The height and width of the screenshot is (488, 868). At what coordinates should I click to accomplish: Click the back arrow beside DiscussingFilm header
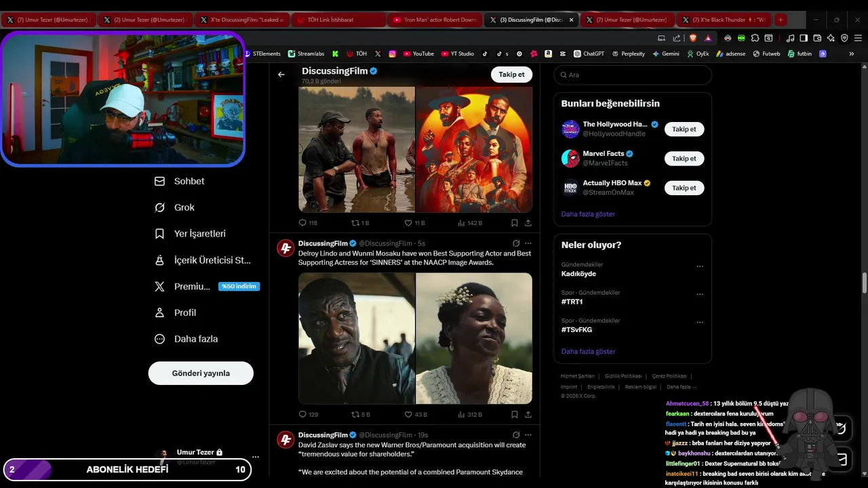point(281,75)
